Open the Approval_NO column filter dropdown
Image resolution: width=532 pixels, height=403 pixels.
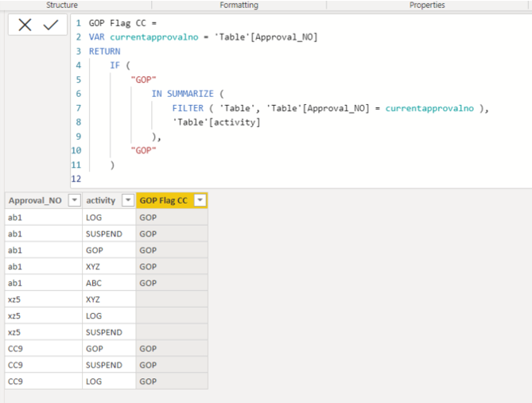click(74, 200)
